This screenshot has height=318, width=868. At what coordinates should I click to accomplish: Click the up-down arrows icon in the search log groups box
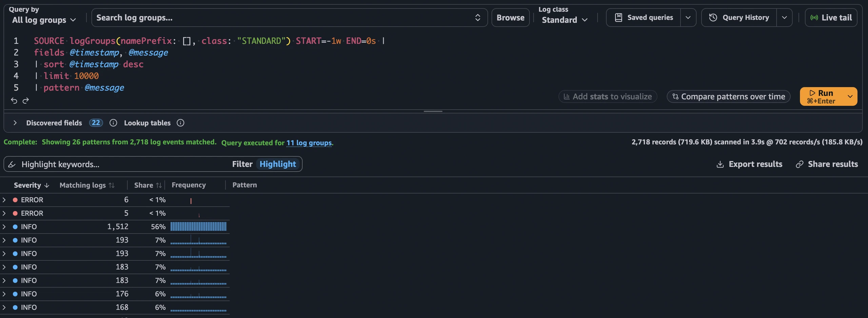pos(477,18)
